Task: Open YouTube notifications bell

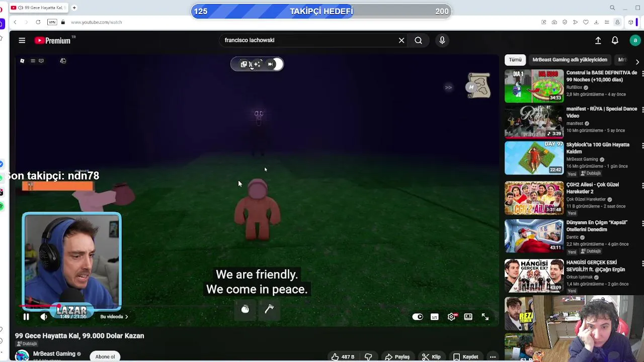Action: pyautogui.click(x=615, y=40)
